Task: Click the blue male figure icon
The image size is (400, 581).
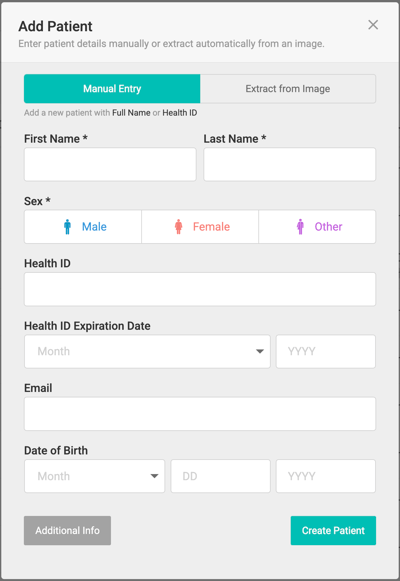Action: 67,226
